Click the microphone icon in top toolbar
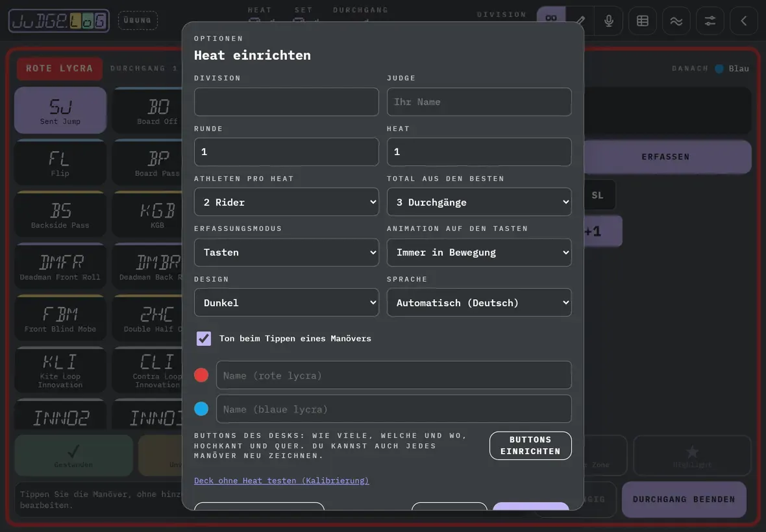Image resolution: width=766 pixels, height=532 pixels. click(x=609, y=21)
